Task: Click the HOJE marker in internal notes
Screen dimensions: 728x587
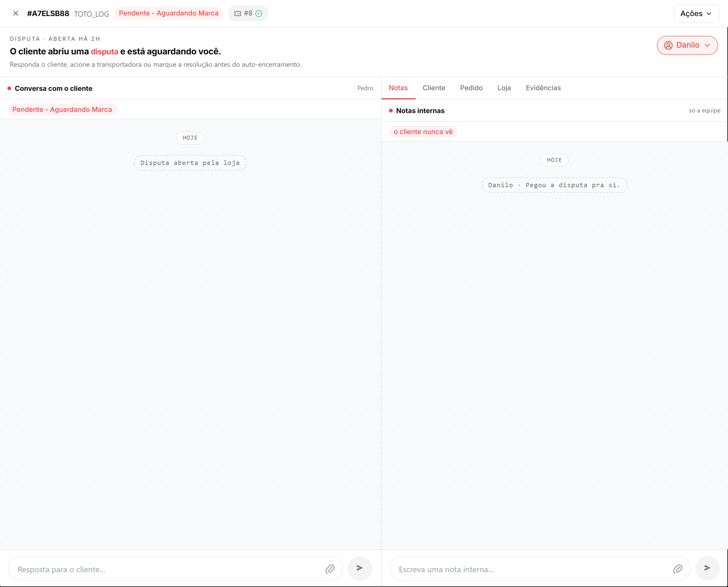Action: [554, 160]
